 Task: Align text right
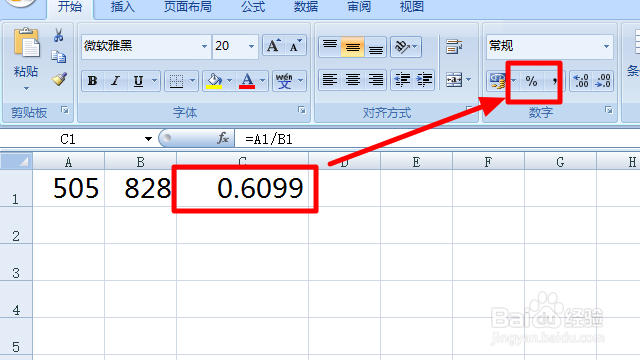click(376, 80)
